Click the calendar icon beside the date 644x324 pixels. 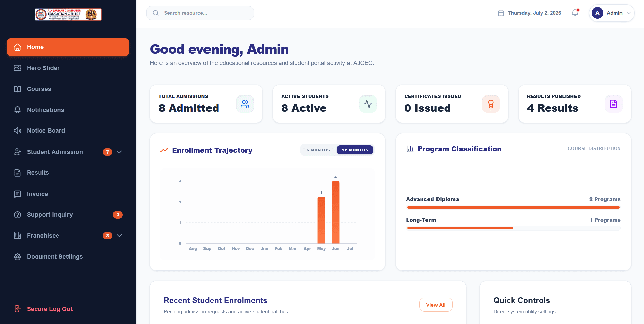(501, 13)
